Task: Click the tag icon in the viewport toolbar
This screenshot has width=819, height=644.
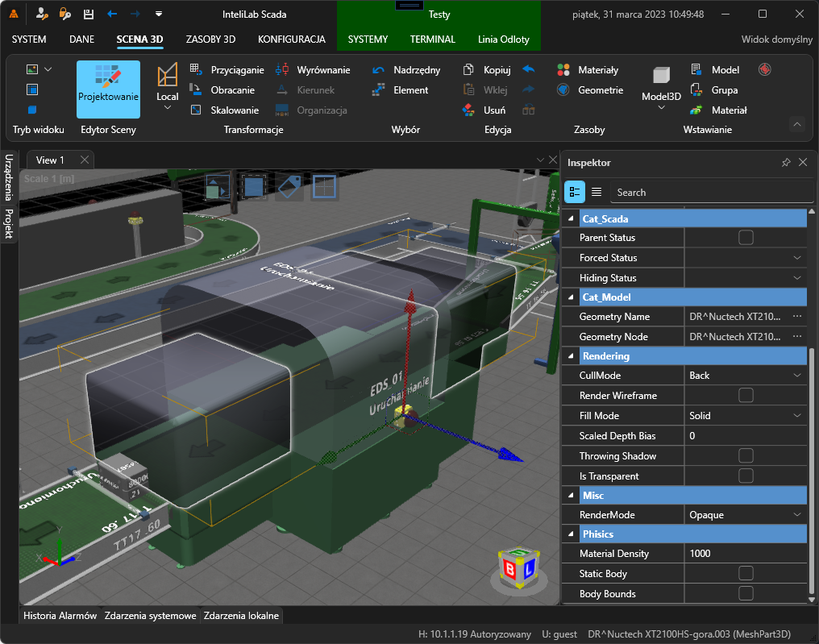Action: (290, 187)
